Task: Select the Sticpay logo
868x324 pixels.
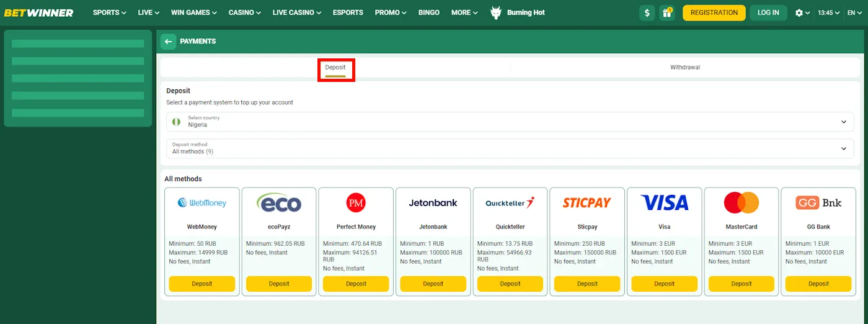Action: 587,202
